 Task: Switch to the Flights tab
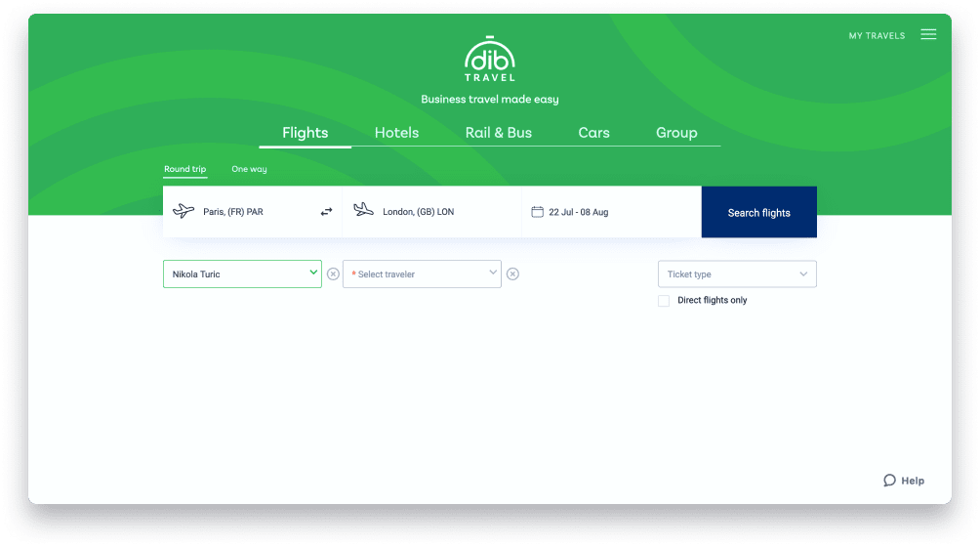point(305,133)
